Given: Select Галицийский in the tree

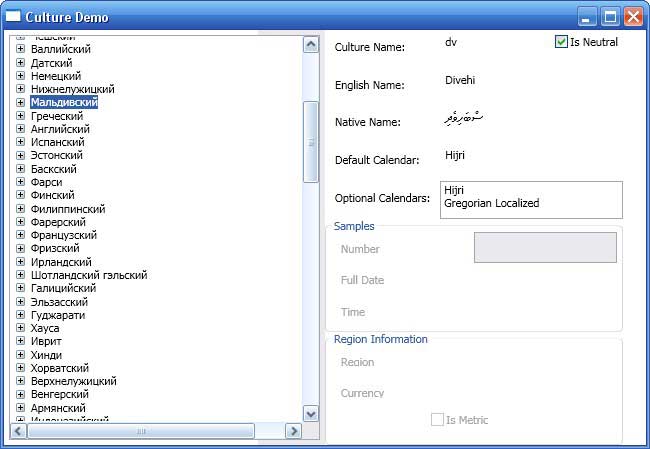Looking at the screenshot, I should pyautogui.click(x=63, y=288).
